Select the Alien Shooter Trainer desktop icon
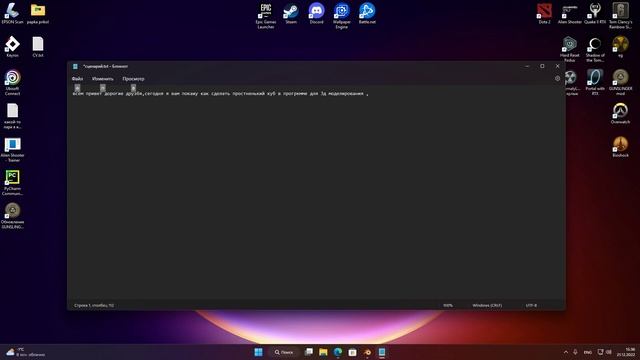 12,149
